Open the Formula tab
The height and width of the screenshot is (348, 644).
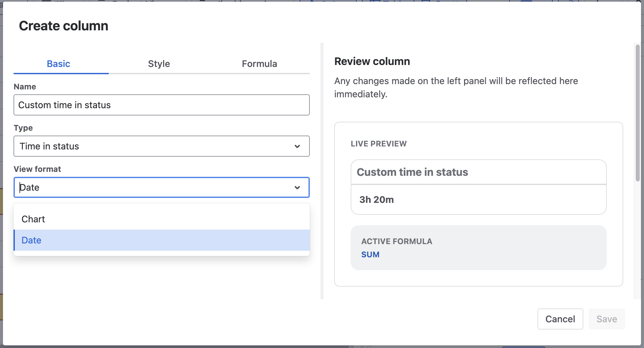[x=259, y=64]
